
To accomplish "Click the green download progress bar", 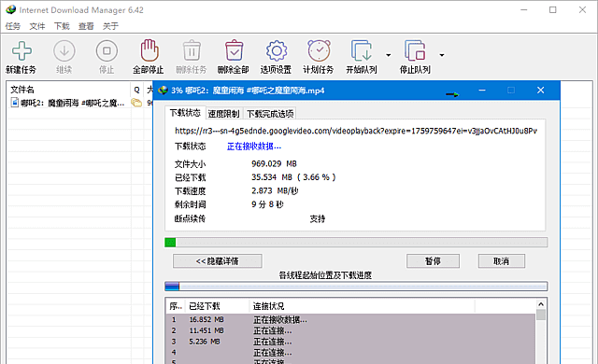I will pos(356,242).
